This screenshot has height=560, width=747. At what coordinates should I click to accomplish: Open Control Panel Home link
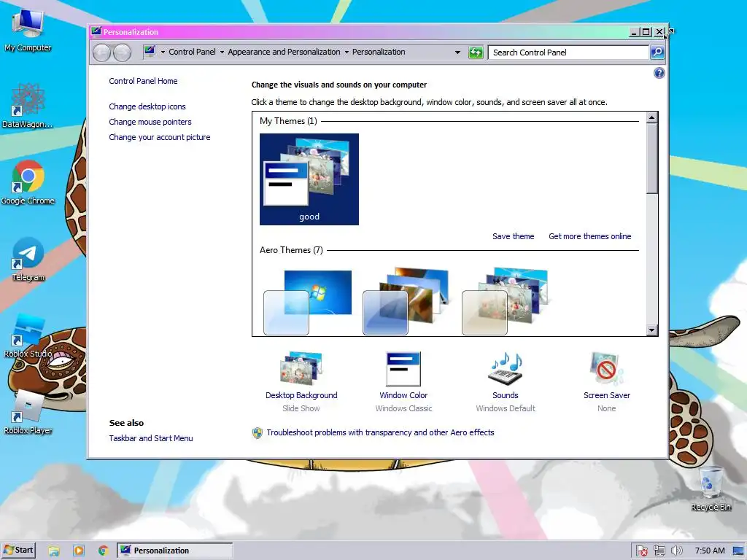[143, 81]
